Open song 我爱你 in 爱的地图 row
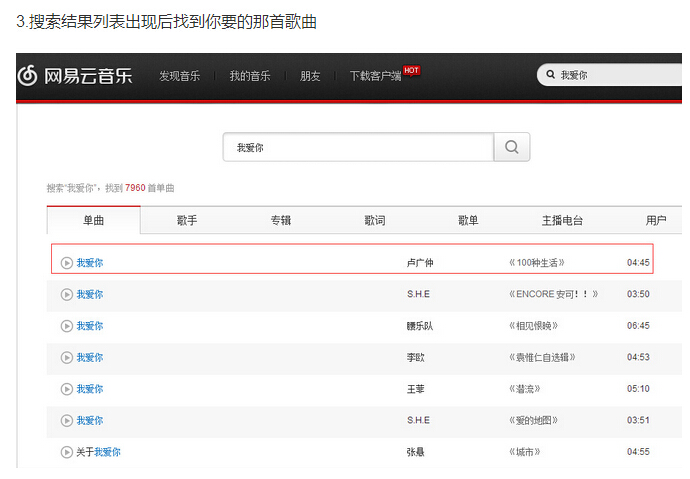 click(x=90, y=421)
